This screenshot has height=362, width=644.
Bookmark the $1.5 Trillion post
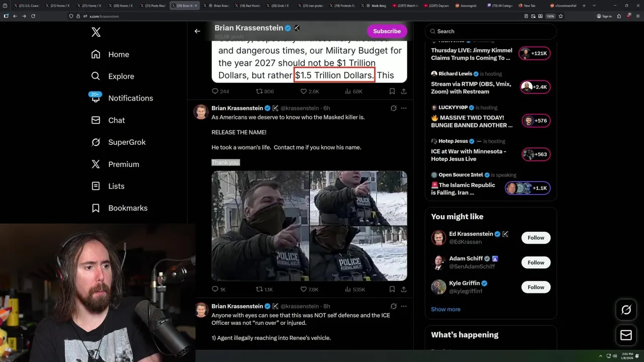tap(392, 92)
